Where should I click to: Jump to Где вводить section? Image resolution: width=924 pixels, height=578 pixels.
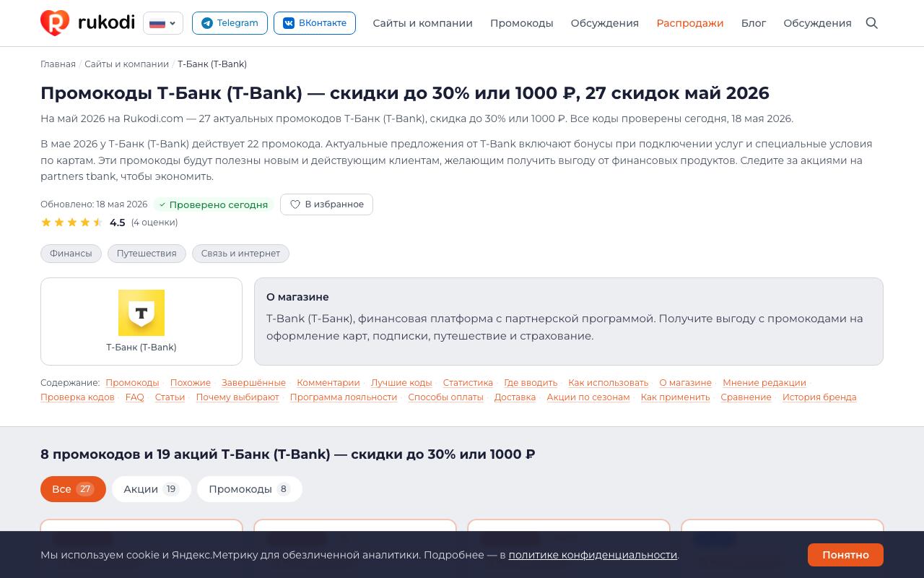531,383
